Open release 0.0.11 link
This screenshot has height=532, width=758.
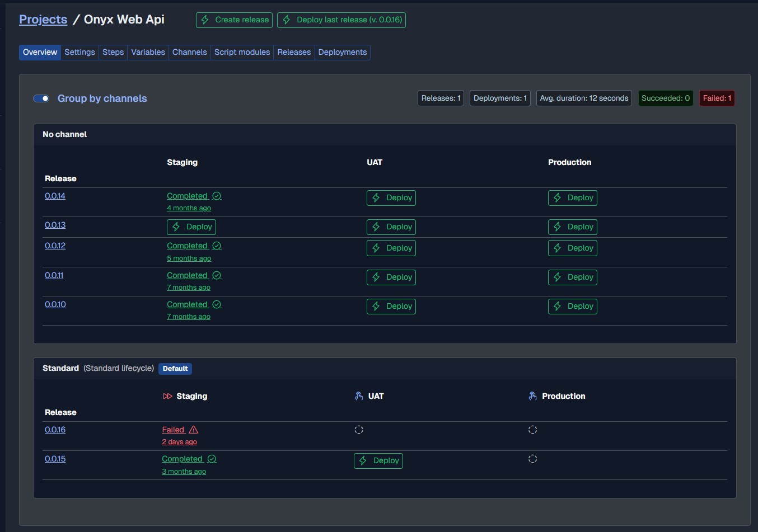(54, 275)
